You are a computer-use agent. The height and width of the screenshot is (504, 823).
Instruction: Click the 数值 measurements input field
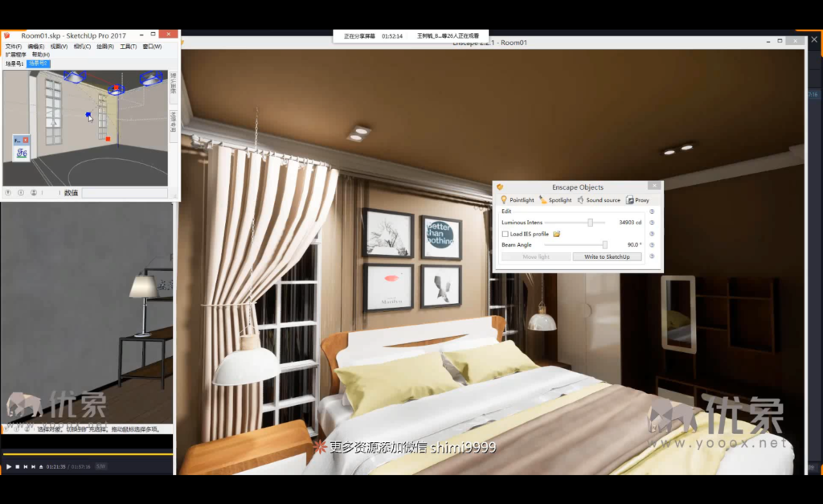tap(125, 193)
